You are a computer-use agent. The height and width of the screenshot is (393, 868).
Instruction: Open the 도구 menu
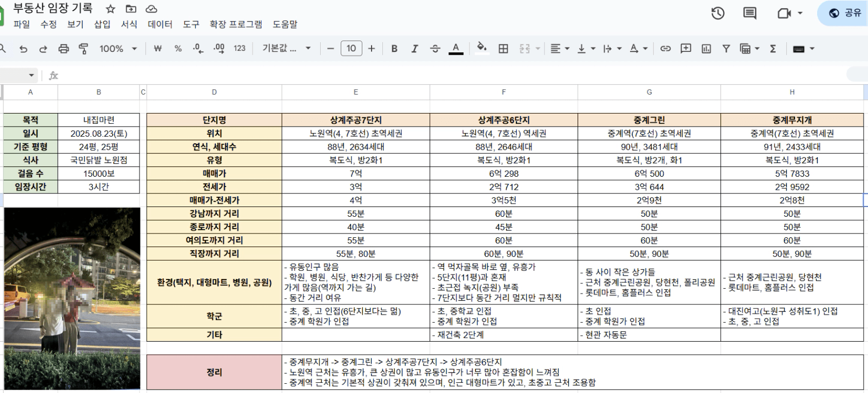[x=191, y=24]
